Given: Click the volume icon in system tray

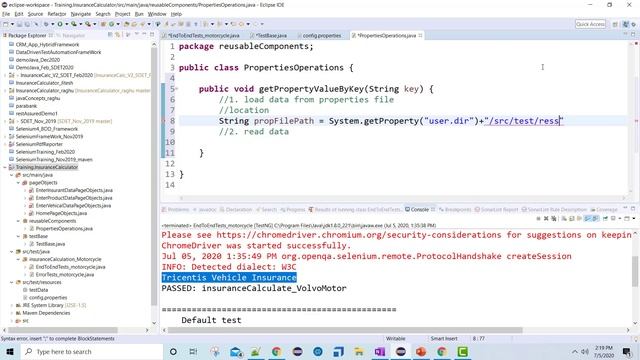Looking at the screenshot, I should (x=585, y=351).
